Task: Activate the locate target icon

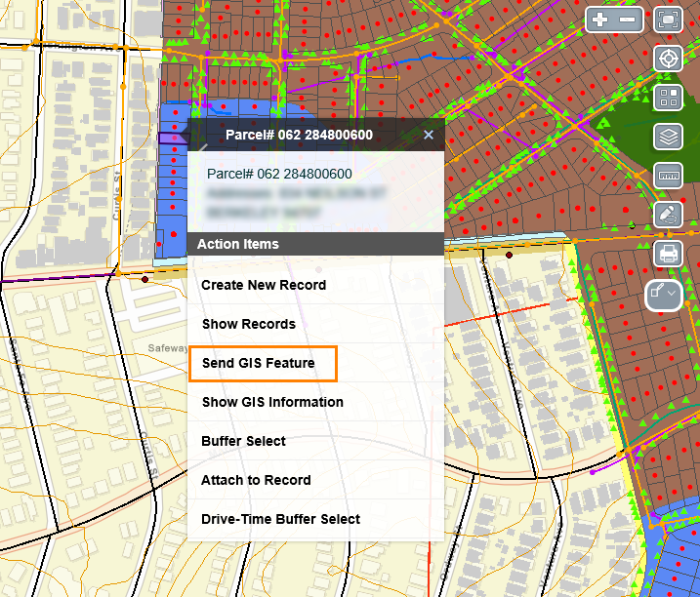Action: (x=669, y=58)
